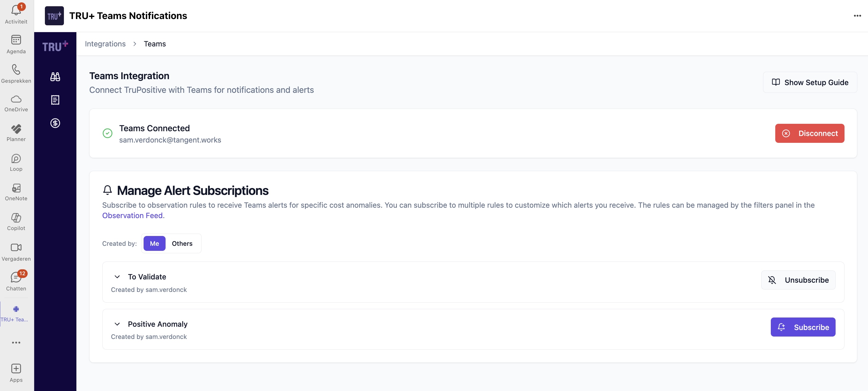868x391 pixels.
Task: Click Show Setup Guide
Action: click(x=810, y=82)
